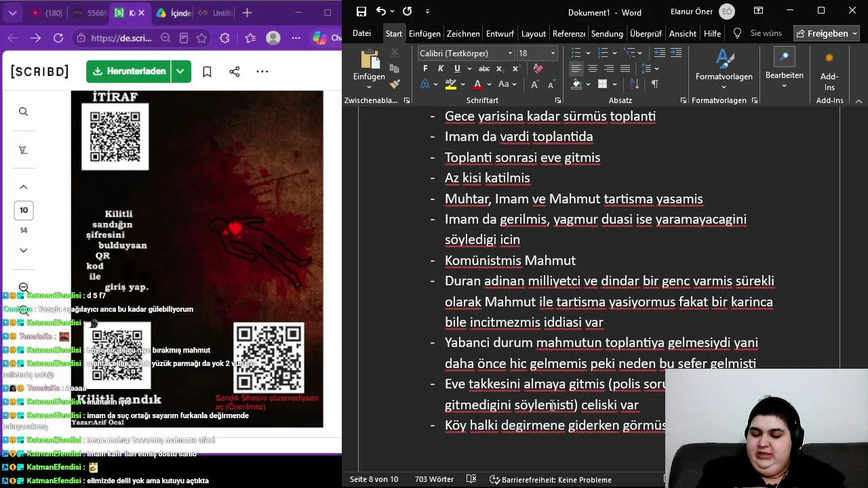Image resolution: width=868 pixels, height=488 pixels.
Task: Toggle strikethrough formatting
Action: point(484,68)
